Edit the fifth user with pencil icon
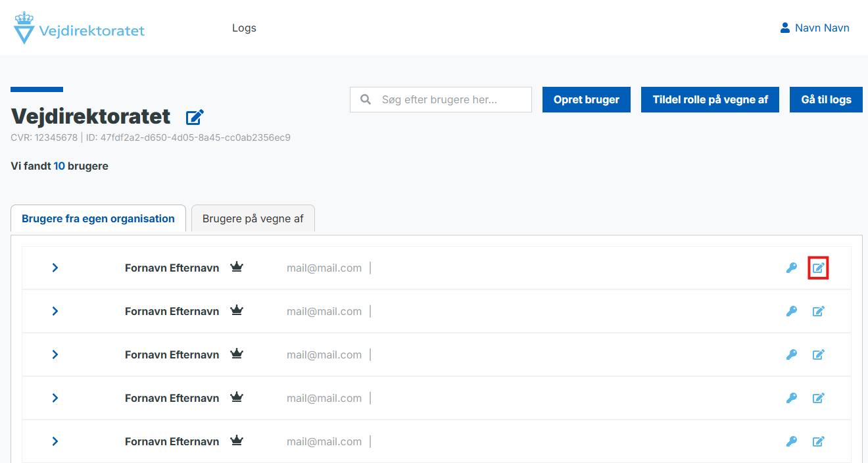868x463 pixels. tap(819, 441)
